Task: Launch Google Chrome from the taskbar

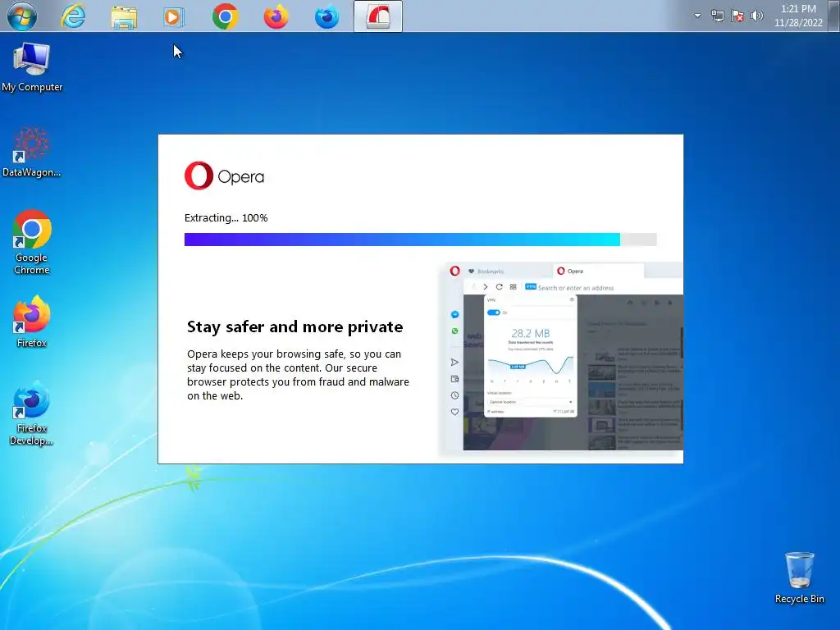Action: 225,16
